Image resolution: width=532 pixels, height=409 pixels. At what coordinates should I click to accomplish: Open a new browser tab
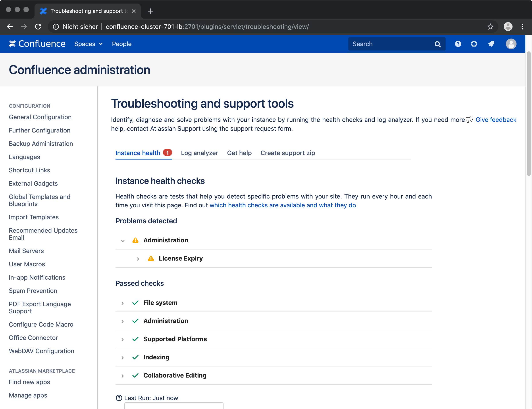pyautogui.click(x=150, y=11)
